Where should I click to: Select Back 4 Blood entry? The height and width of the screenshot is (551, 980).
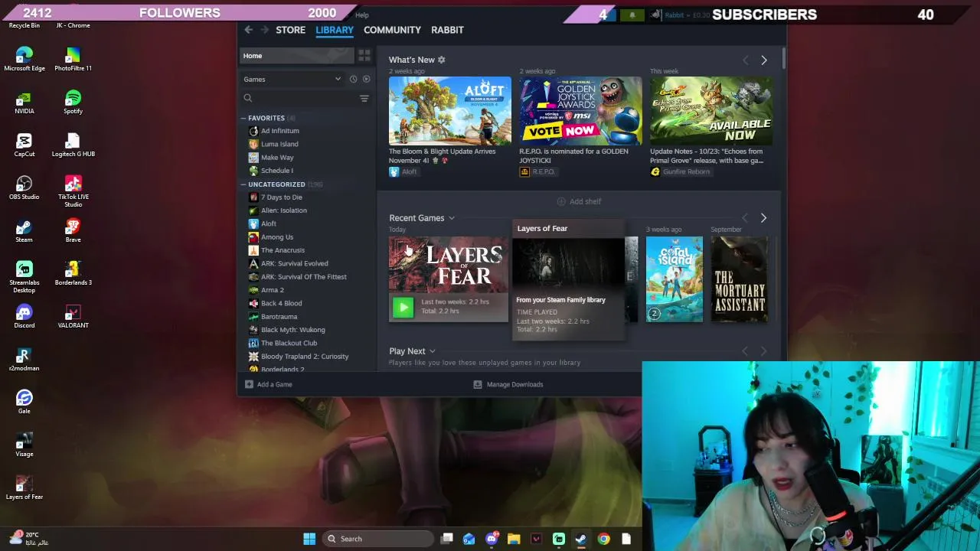click(282, 303)
